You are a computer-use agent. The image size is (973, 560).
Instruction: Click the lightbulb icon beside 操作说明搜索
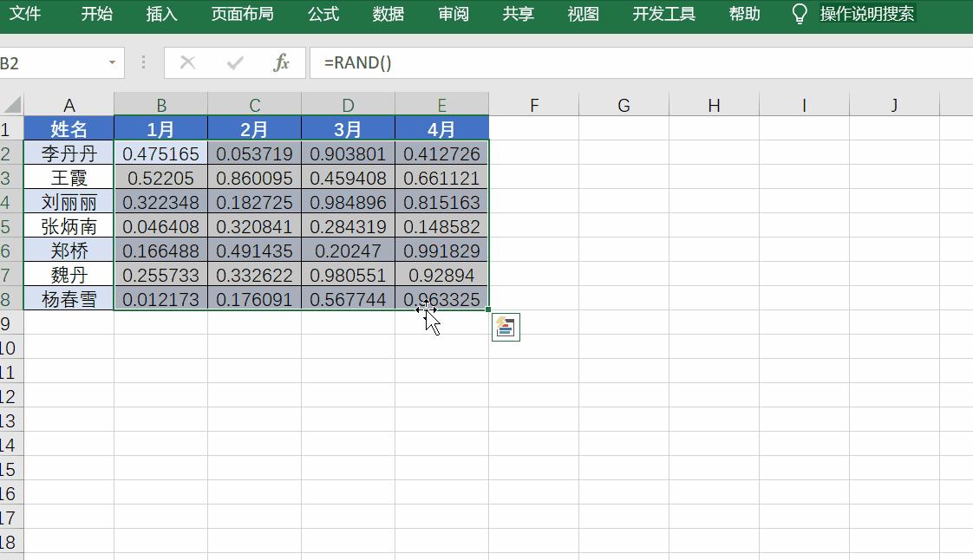(799, 13)
